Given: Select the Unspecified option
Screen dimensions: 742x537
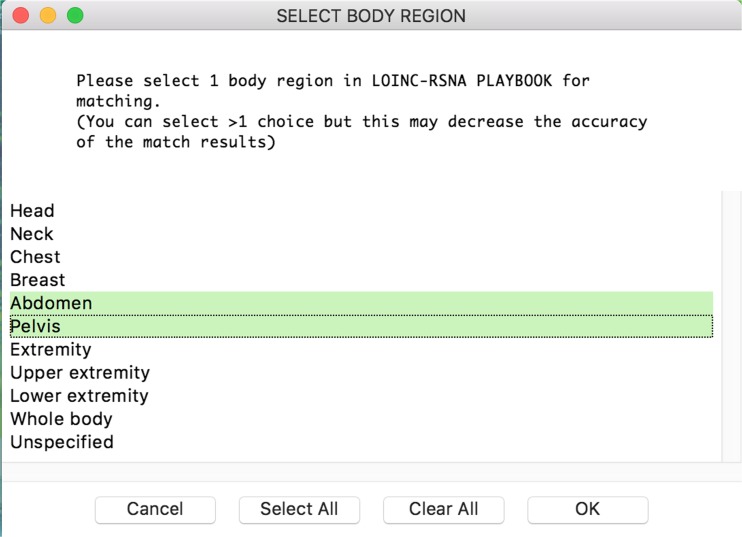Looking at the screenshot, I should pyautogui.click(x=362, y=442).
